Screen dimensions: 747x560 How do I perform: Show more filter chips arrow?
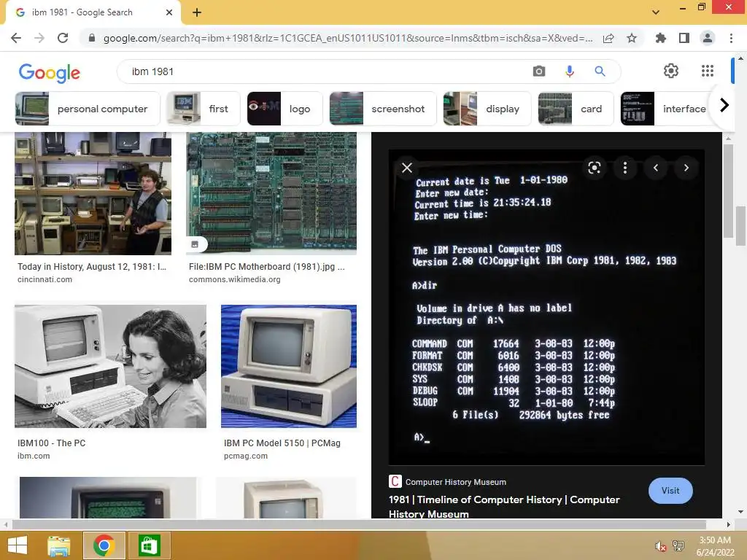click(x=724, y=105)
